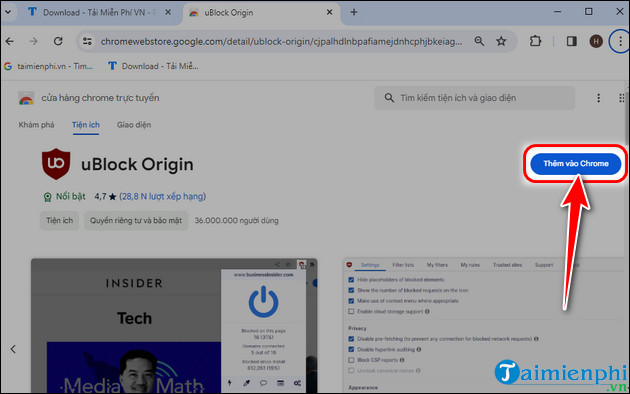Close the uBlock Origin tab
This screenshot has height=394, width=630.
click(329, 12)
